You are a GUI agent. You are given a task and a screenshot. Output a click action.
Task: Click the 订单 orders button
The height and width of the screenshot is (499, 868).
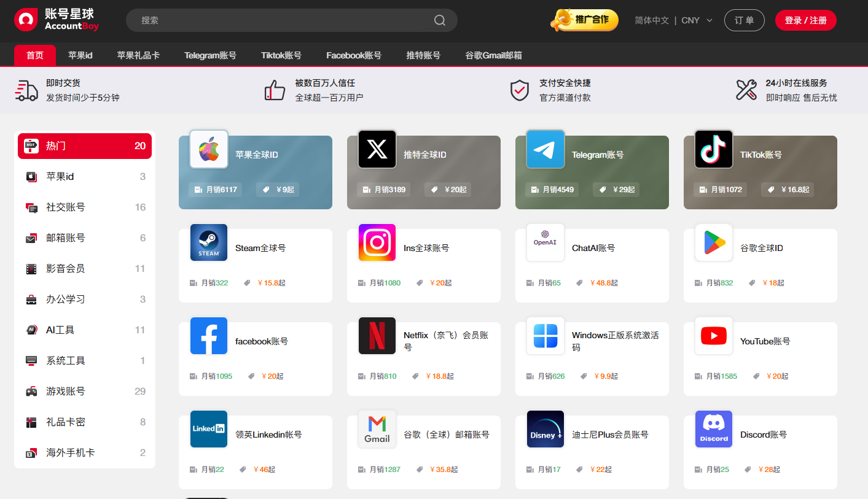coord(745,20)
